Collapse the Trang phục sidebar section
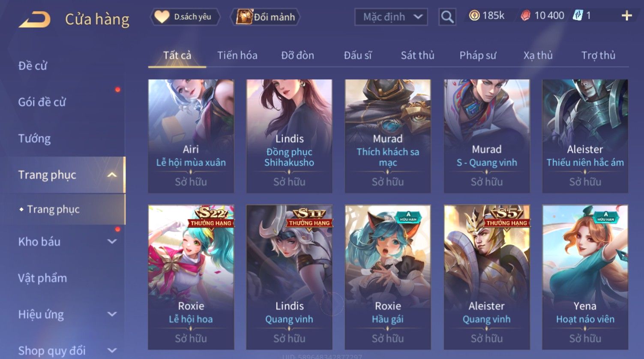This screenshot has width=644, height=359. point(112,175)
